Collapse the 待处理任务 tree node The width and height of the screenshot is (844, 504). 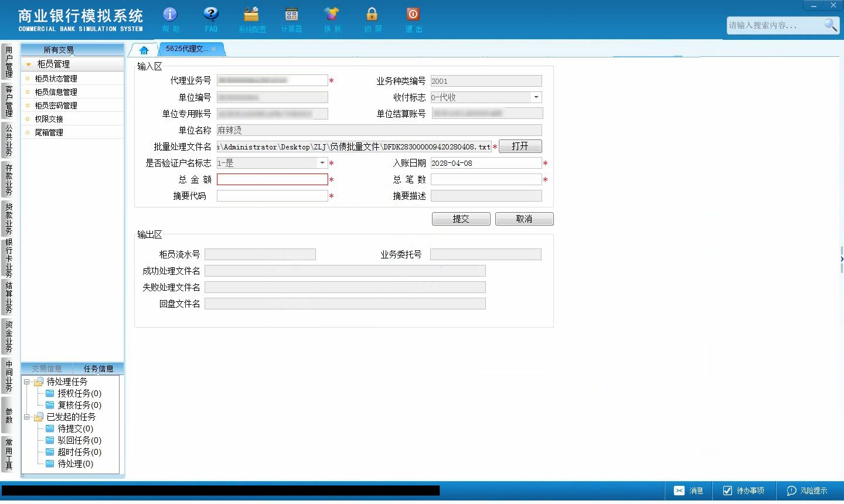tap(26, 382)
